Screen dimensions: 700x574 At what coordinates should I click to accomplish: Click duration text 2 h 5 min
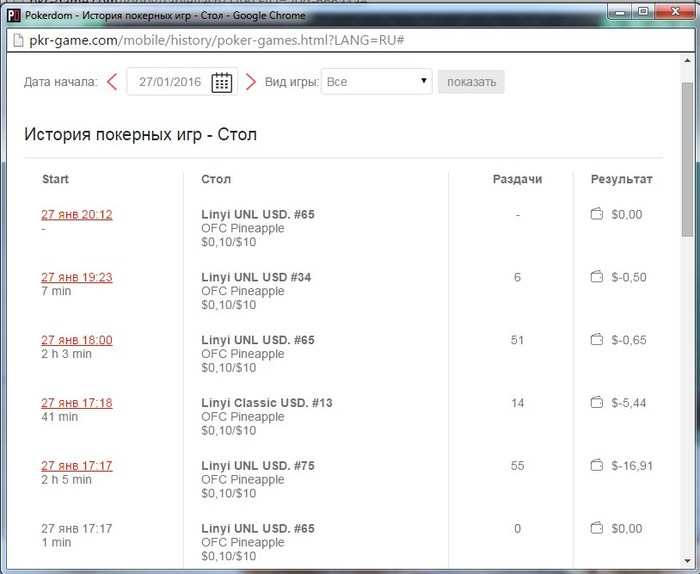tap(67, 480)
